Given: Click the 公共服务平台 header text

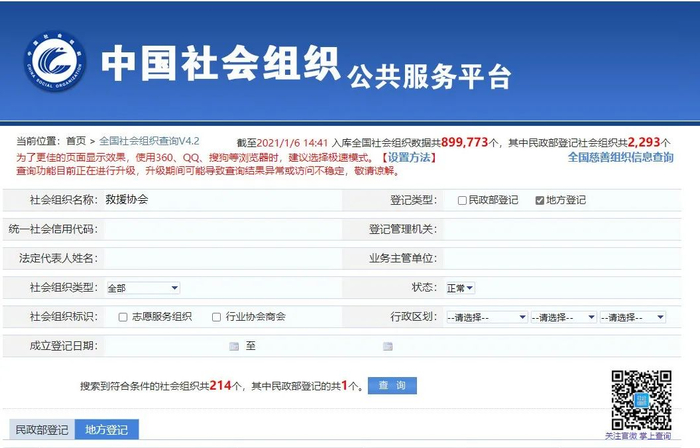Looking at the screenshot, I should (x=429, y=77).
